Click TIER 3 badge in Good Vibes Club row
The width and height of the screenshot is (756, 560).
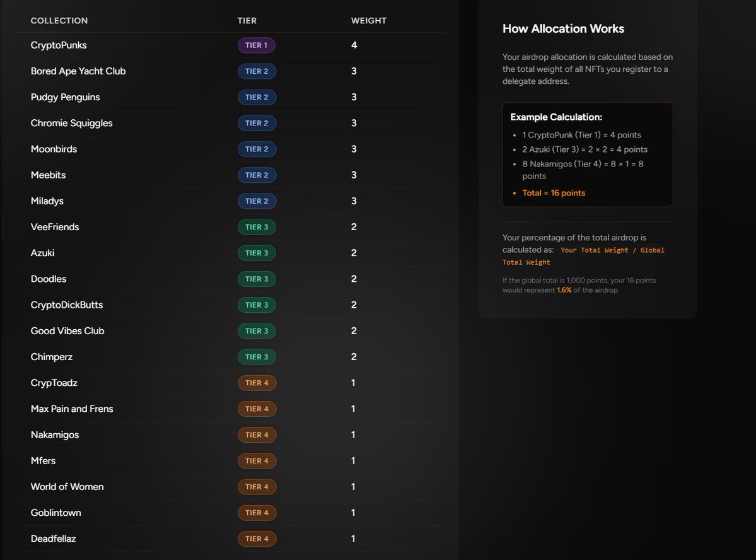(x=257, y=331)
